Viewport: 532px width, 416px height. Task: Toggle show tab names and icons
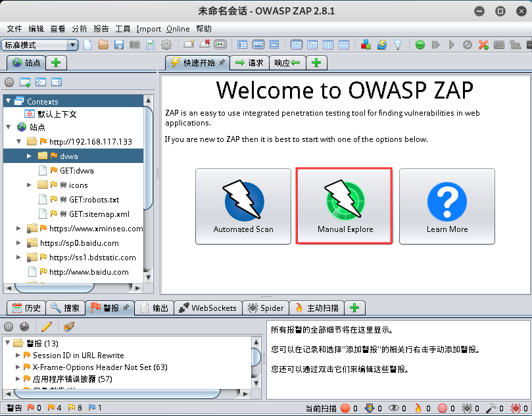[220, 45]
